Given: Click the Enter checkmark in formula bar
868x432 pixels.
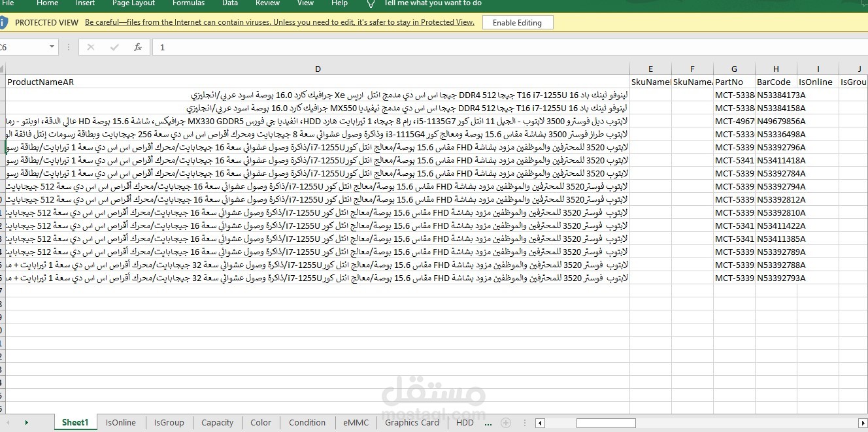Looking at the screenshot, I should point(114,47).
